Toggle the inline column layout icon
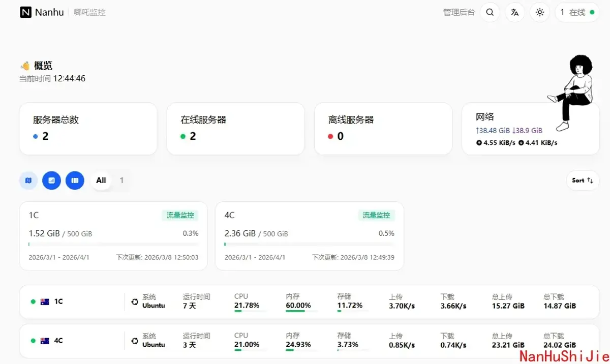 point(75,180)
